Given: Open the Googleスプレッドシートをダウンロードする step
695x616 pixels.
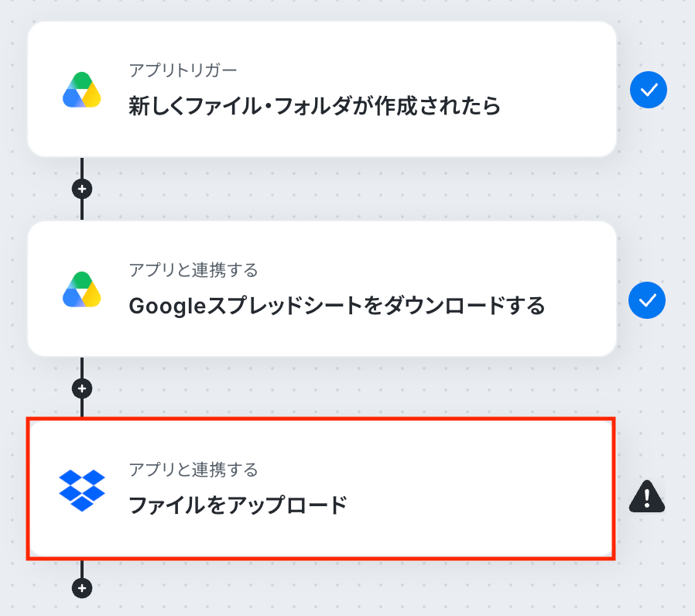Looking at the screenshot, I should point(337,306).
